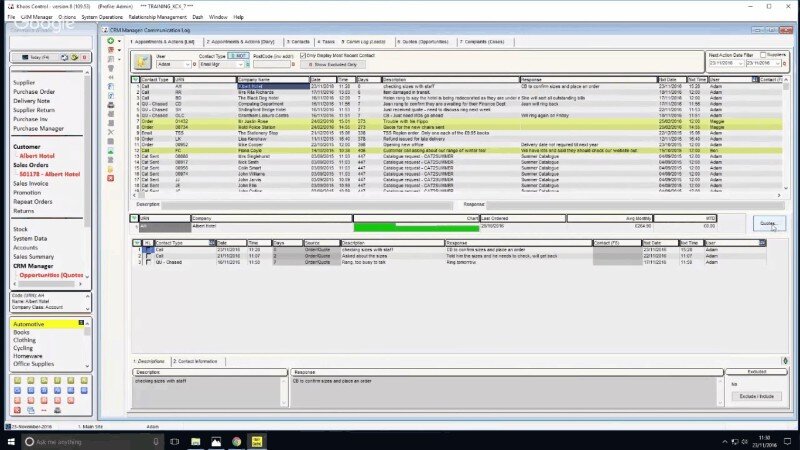Click the green chart progress bar
800x450 pixels.
pos(415,226)
